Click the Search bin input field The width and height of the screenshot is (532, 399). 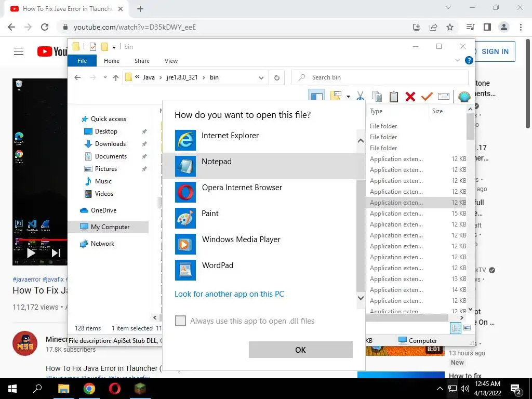pos(380,77)
